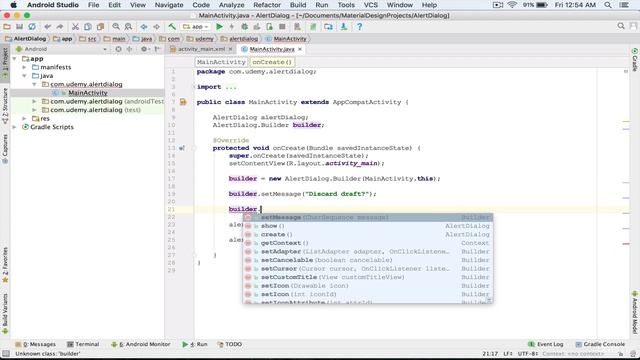Click Sync Project with Gradle Files icon
This screenshot has height=360, width=640.
coord(313,27)
